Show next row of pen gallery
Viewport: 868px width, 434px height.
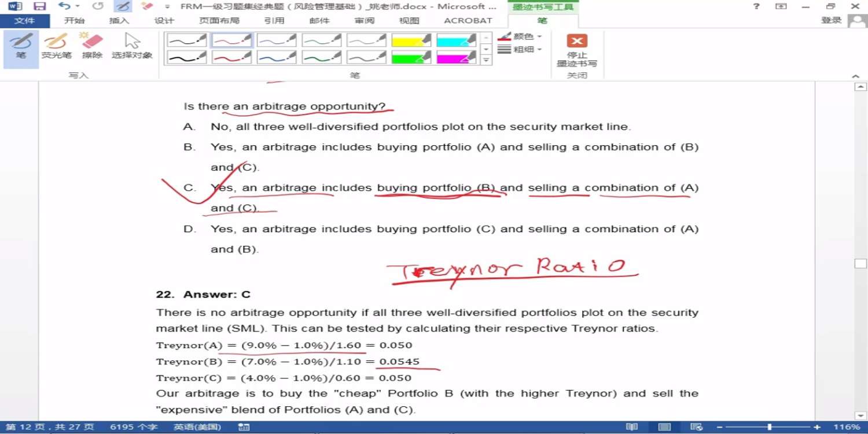(487, 49)
